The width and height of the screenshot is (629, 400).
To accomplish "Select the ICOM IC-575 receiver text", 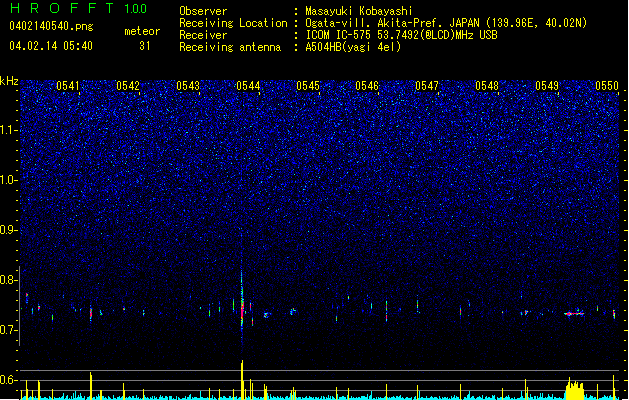I will pyautogui.click(x=402, y=35).
